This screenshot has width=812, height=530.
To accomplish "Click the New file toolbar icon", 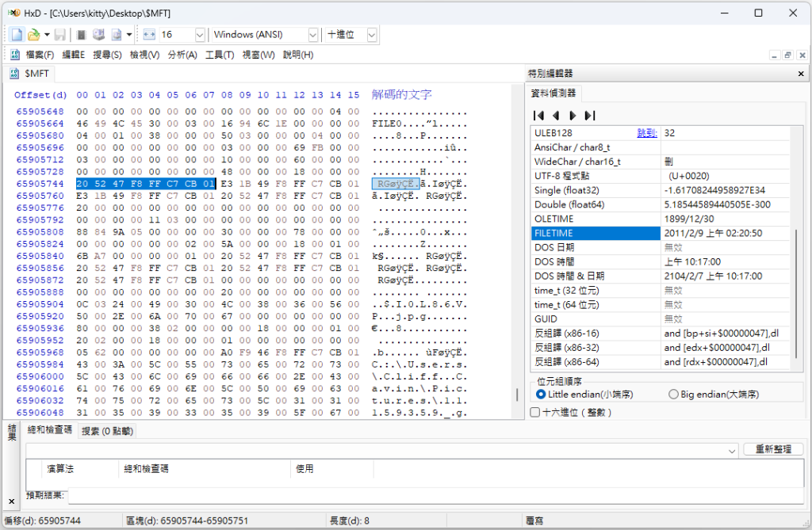I will (17, 35).
